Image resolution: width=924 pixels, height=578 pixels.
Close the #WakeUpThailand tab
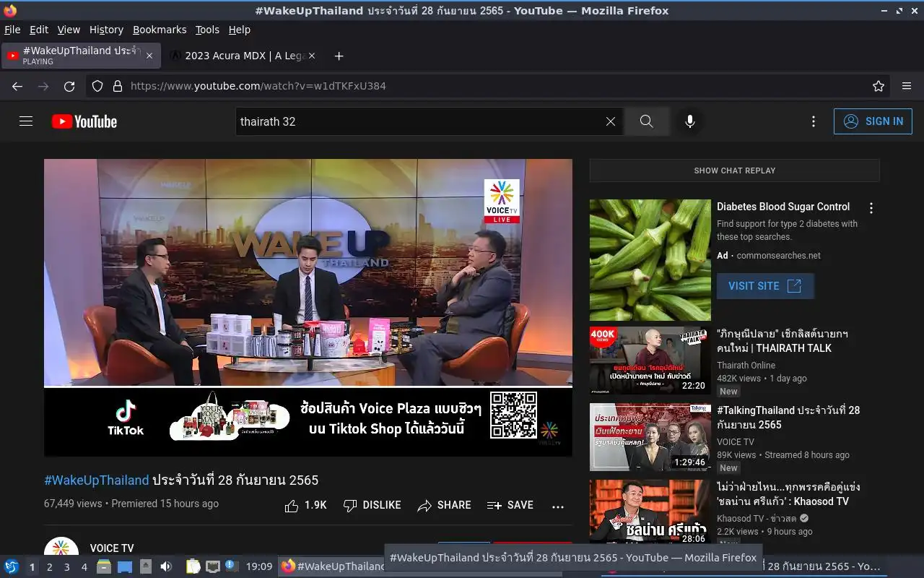pos(149,56)
